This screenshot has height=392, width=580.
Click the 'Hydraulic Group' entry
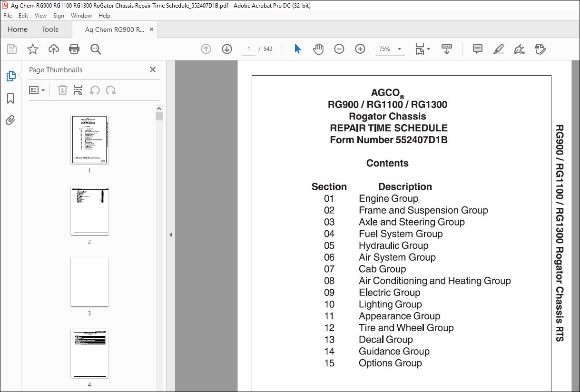click(393, 246)
